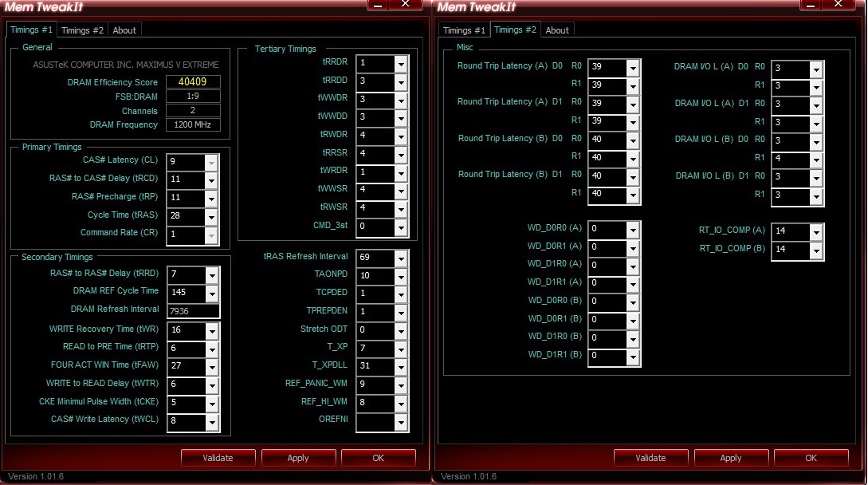Viewport: 868px width, 485px height.
Task: Open WD_D1R1 (B) dropdown
Action: tap(633, 357)
